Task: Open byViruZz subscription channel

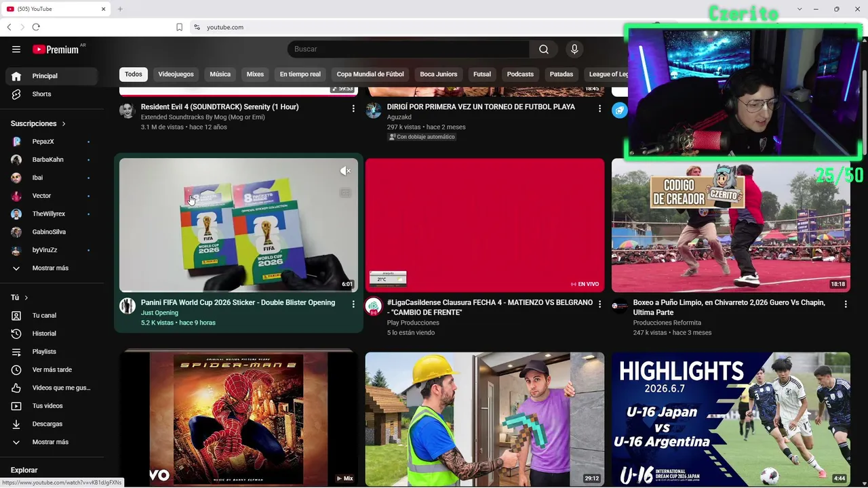Action: (52, 250)
